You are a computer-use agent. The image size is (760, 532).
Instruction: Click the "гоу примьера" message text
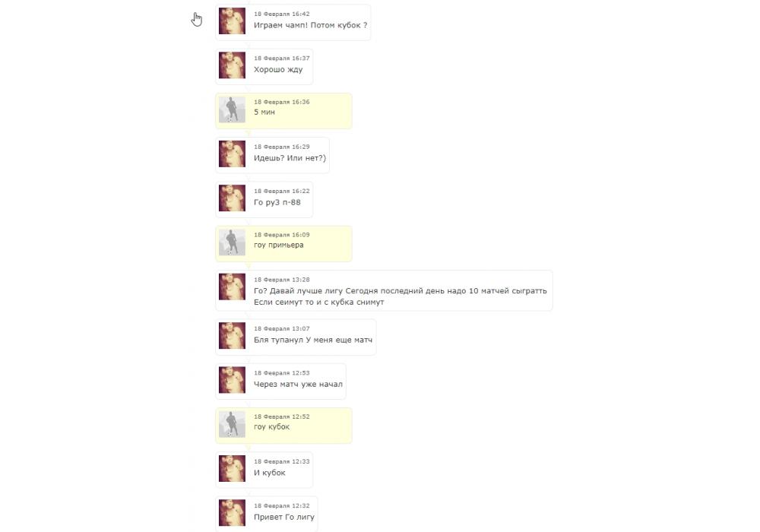(279, 245)
